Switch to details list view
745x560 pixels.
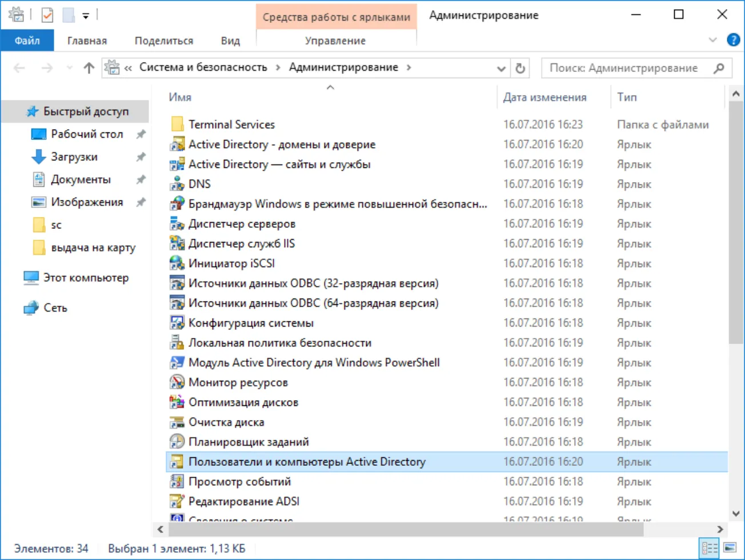pyautogui.click(x=710, y=548)
